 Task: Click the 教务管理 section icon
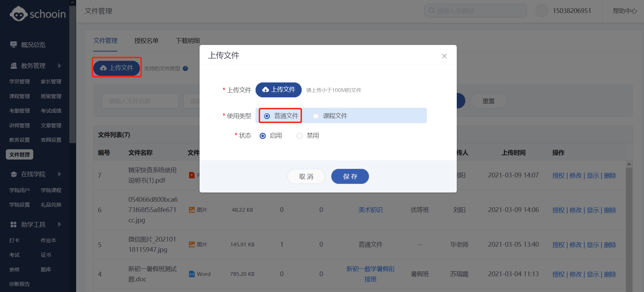(13, 66)
